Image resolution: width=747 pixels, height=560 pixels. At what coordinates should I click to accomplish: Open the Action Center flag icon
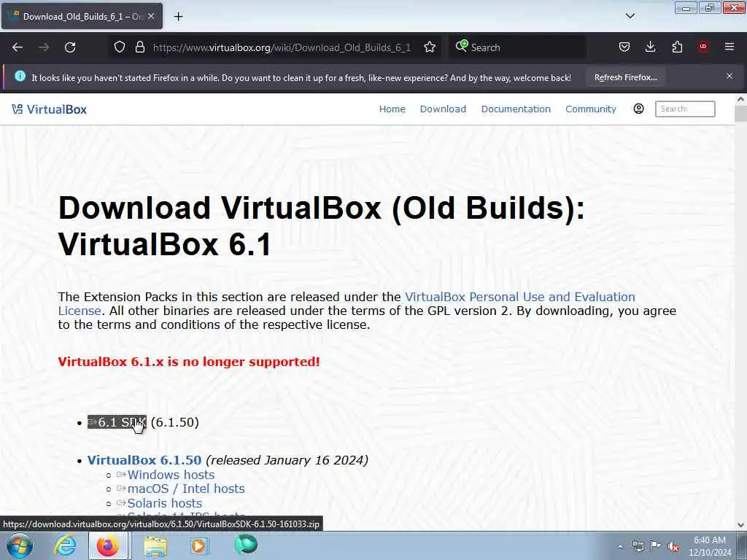click(x=656, y=546)
